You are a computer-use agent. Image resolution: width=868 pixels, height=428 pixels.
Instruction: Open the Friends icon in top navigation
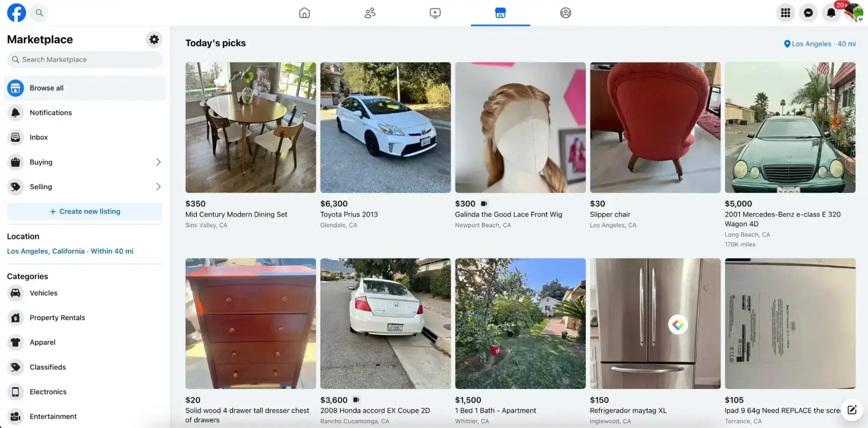tap(370, 13)
